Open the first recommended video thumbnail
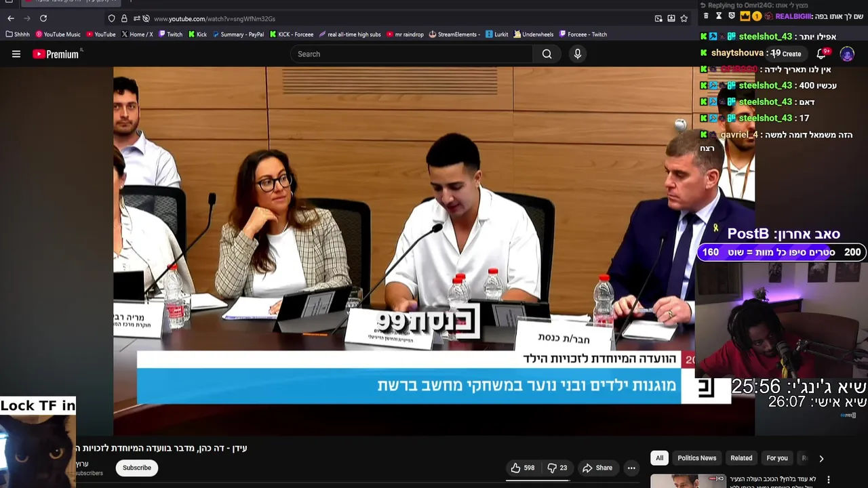Viewport: 868px width, 488px height. coord(688,481)
